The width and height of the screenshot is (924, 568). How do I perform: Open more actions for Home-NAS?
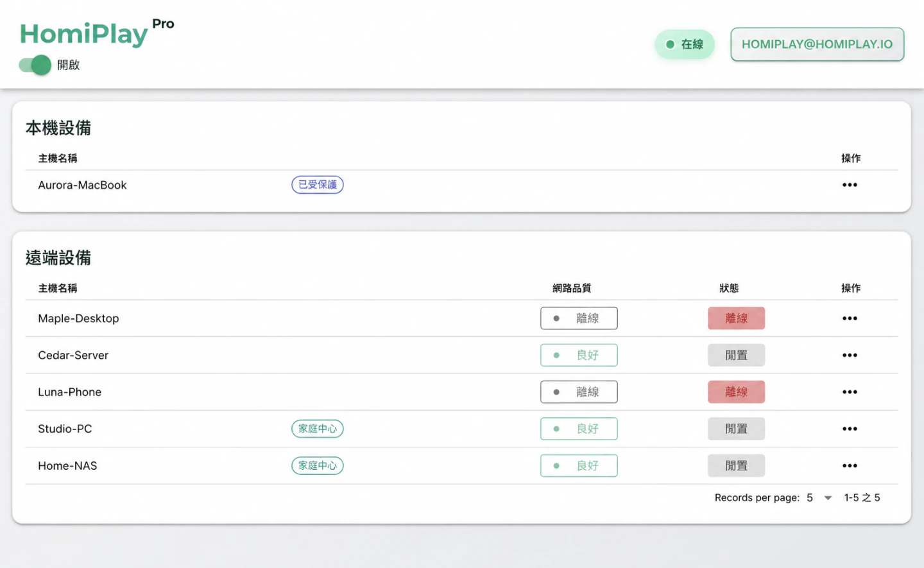click(x=850, y=466)
